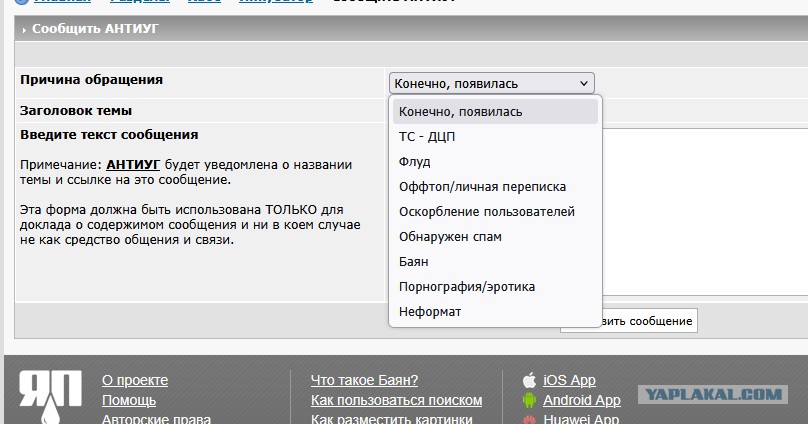The height and width of the screenshot is (424, 808).
Task: Click in the message text area
Action: pyautogui.click(x=705, y=212)
